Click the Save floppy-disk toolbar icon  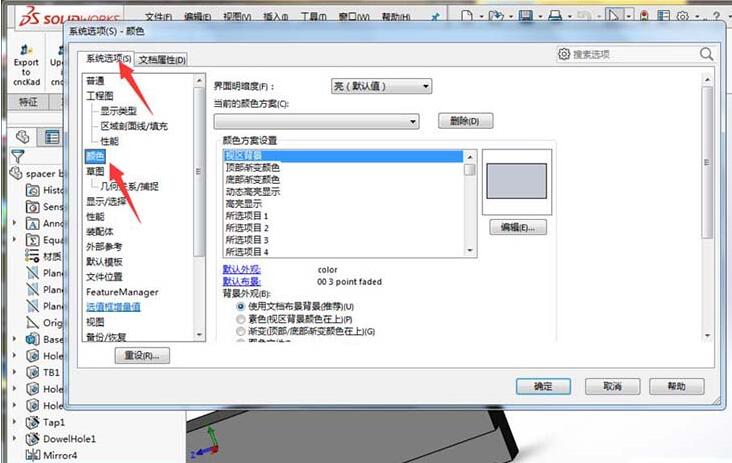[526, 16]
